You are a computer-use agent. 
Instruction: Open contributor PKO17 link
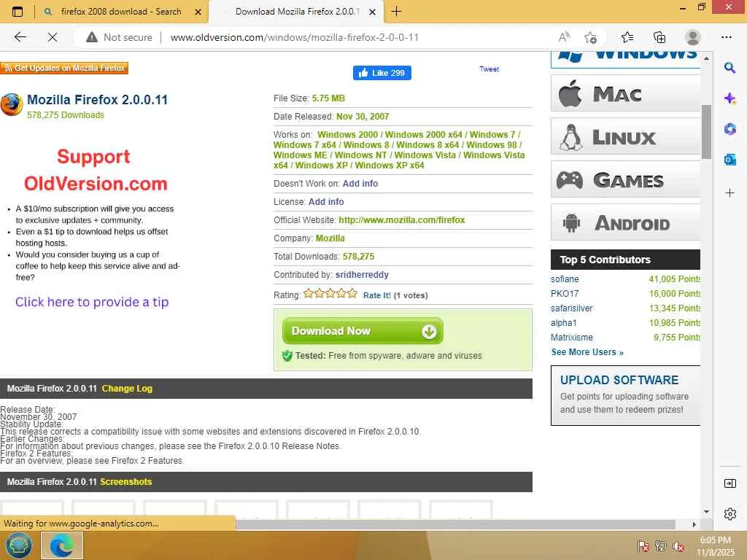click(x=565, y=293)
